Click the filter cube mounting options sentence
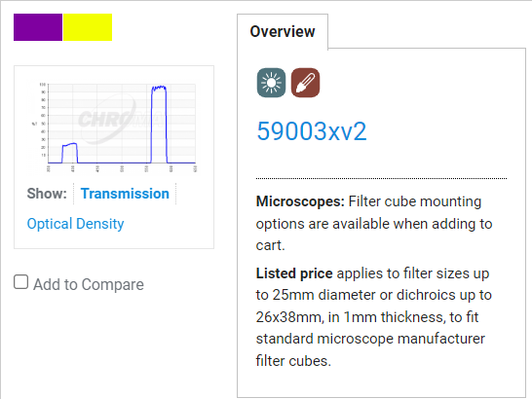The height and width of the screenshot is (399, 532). [x=374, y=224]
